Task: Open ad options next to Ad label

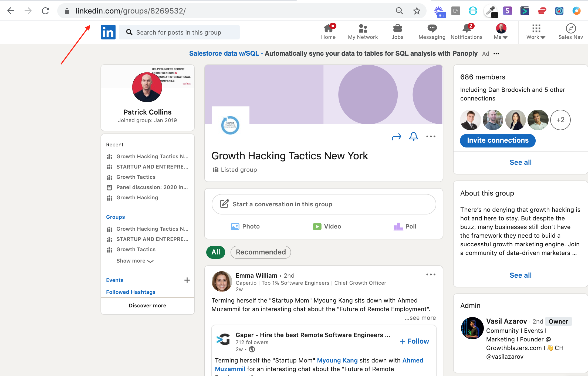Action: pyautogui.click(x=496, y=54)
